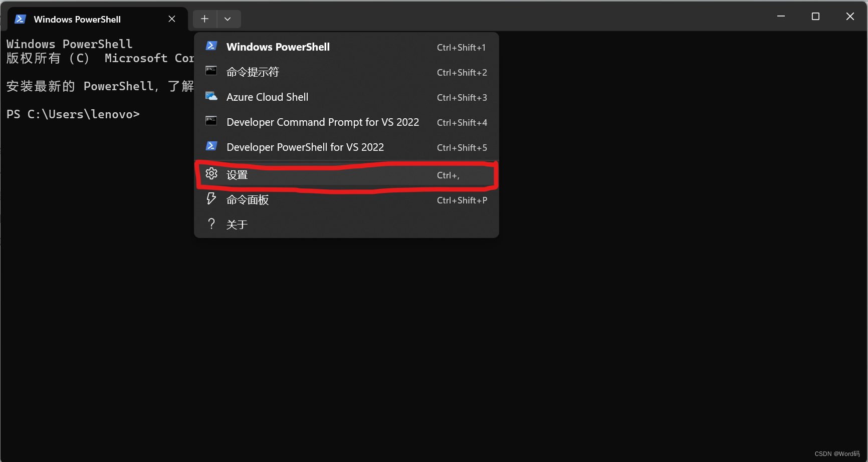
Task: Click the settings gear icon
Action: click(x=211, y=174)
